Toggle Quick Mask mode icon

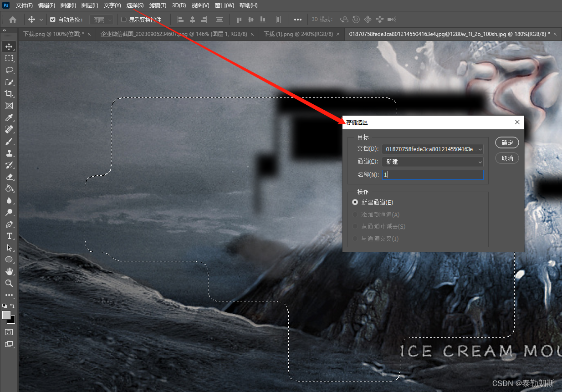point(9,332)
